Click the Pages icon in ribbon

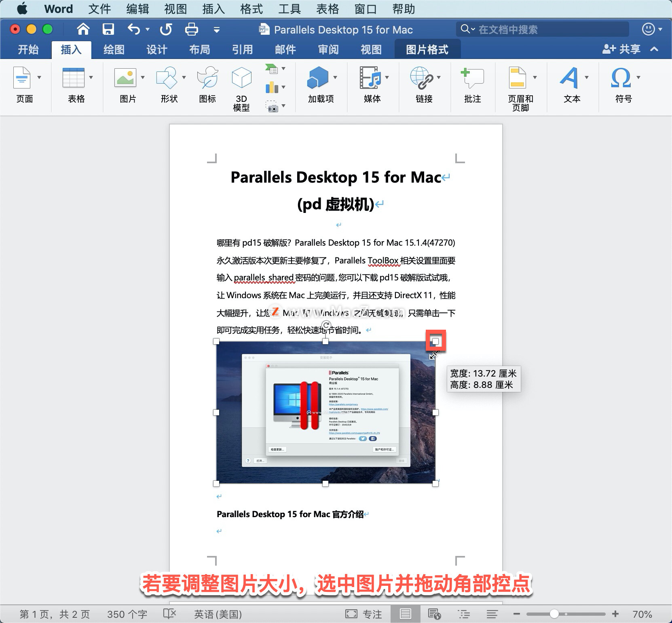(x=22, y=78)
